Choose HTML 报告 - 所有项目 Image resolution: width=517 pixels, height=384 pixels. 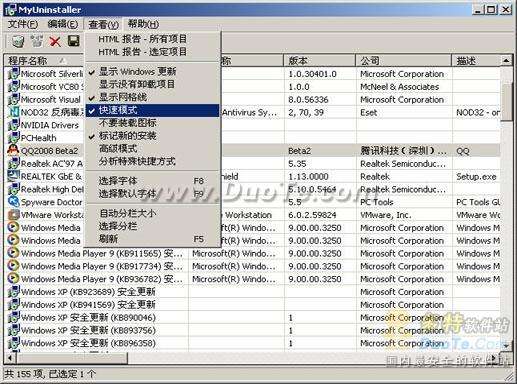click(153, 39)
